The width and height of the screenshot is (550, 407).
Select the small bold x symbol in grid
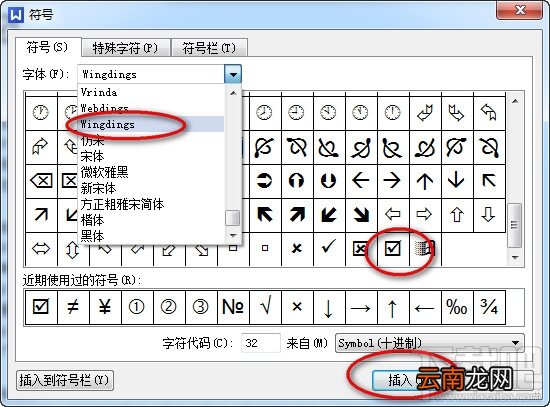click(x=297, y=249)
